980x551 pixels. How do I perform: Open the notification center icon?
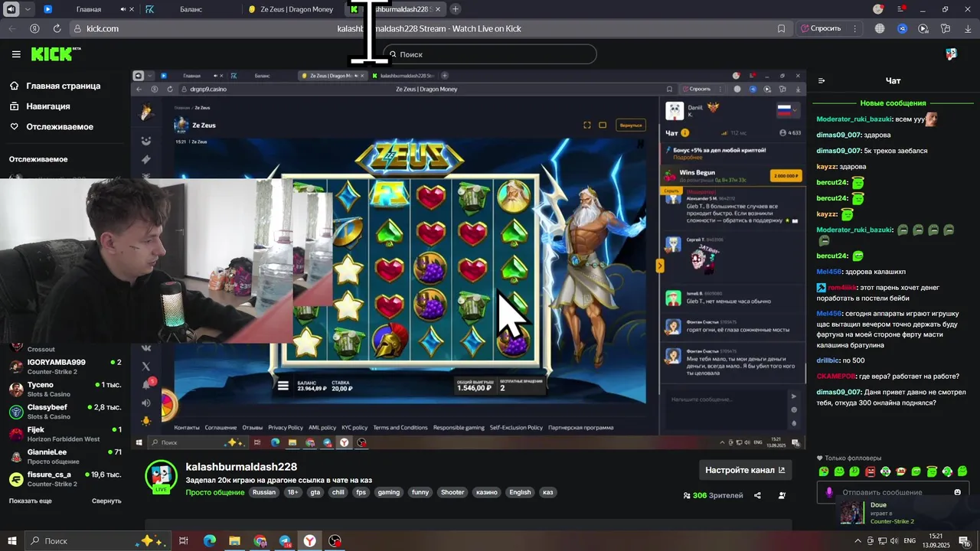[964, 541]
